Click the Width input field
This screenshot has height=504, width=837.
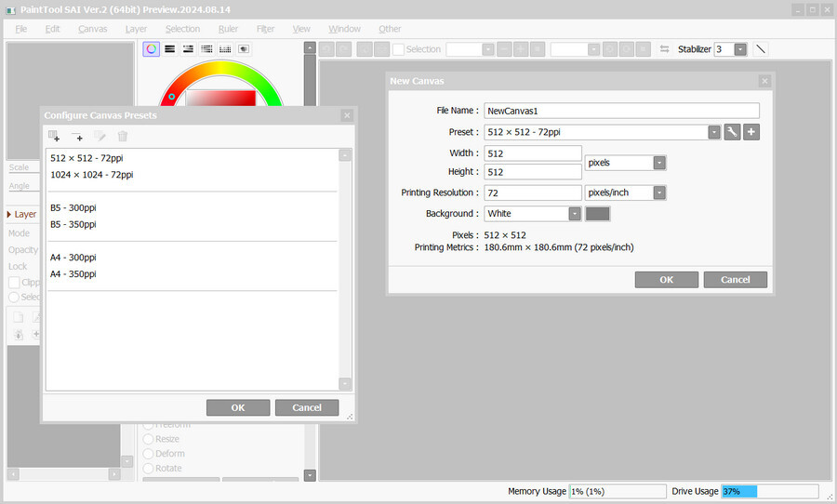coord(533,153)
